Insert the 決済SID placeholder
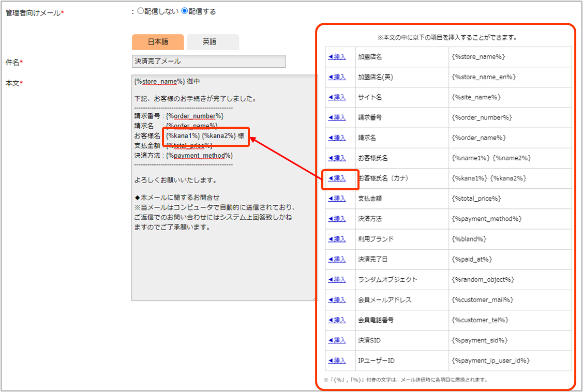 (337, 340)
